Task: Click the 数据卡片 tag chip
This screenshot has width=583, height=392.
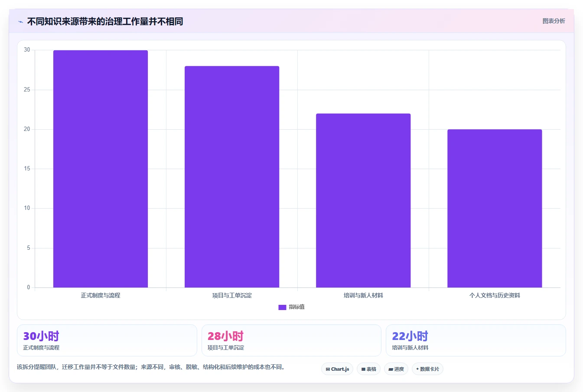Action: (x=427, y=369)
